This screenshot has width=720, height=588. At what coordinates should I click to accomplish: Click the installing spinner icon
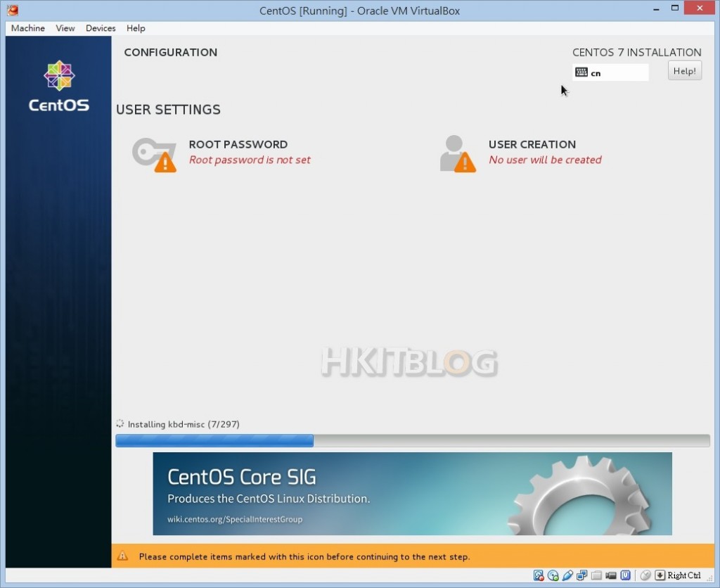120,423
